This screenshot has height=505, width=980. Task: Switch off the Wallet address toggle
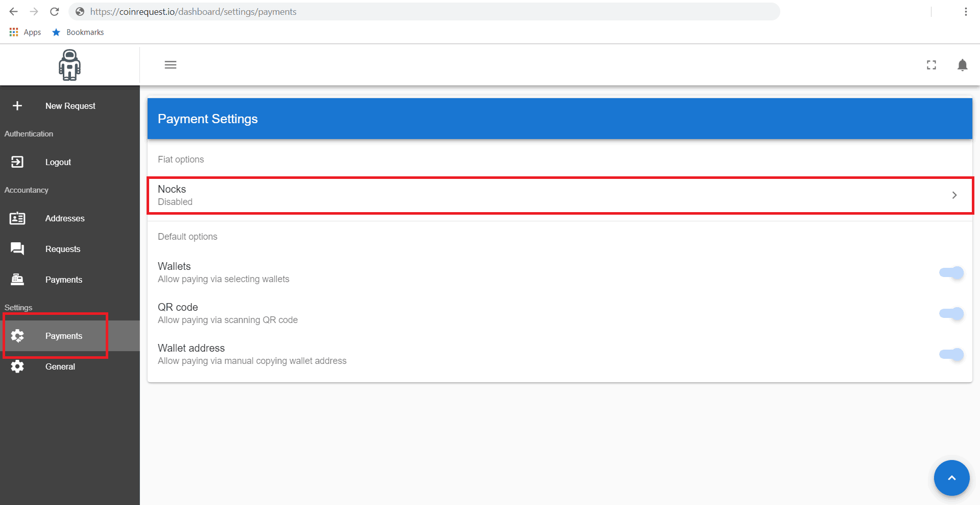pyautogui.click(x=951, y=355)
